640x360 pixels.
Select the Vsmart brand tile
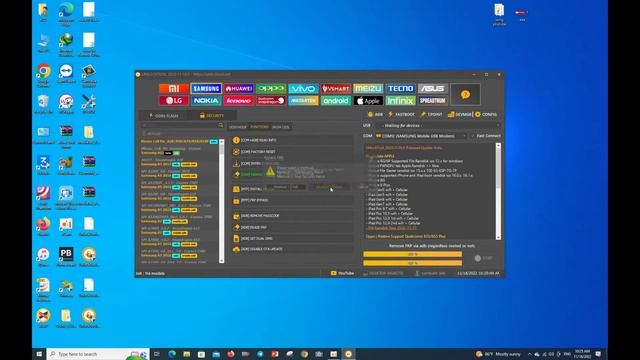coord(336,89)
